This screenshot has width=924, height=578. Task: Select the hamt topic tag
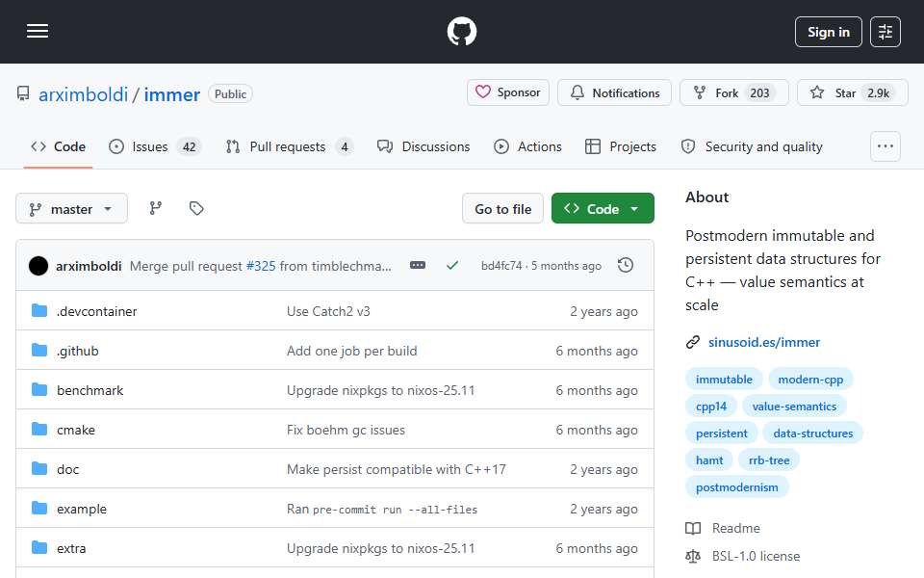tap(709, 460)
